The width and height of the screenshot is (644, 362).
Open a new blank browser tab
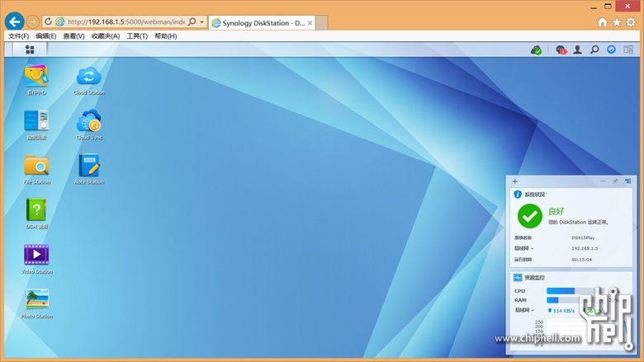coord(322,23)
